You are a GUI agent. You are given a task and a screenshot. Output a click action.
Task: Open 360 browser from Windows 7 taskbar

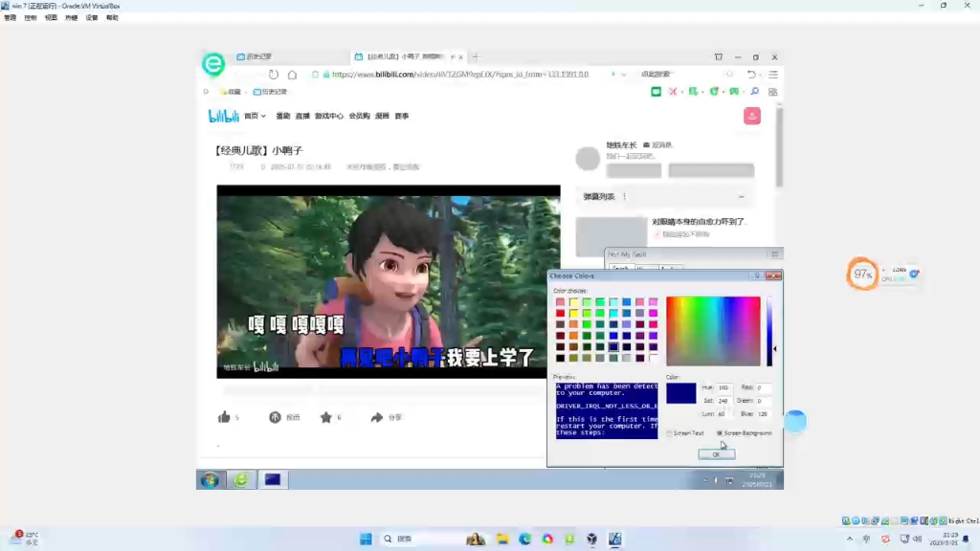click(241, 480)
